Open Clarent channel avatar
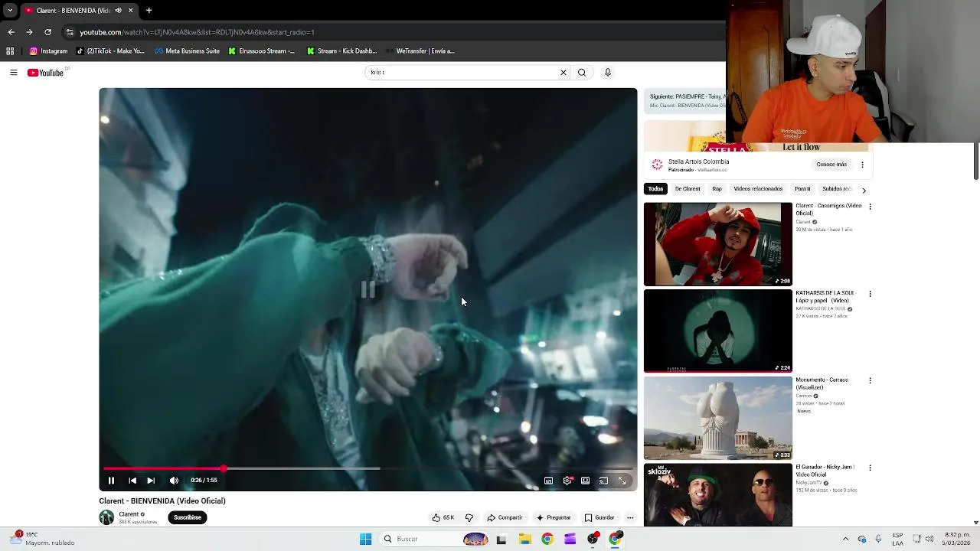 coord(106,517)
